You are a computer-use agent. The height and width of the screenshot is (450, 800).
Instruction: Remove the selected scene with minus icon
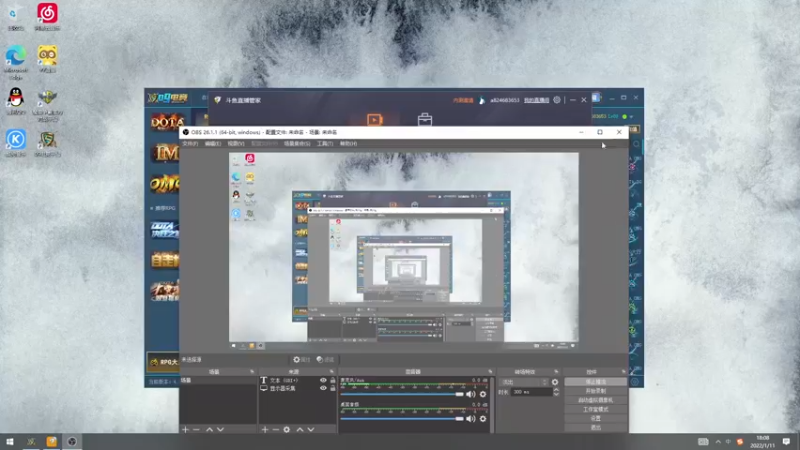tap(196, 430)
